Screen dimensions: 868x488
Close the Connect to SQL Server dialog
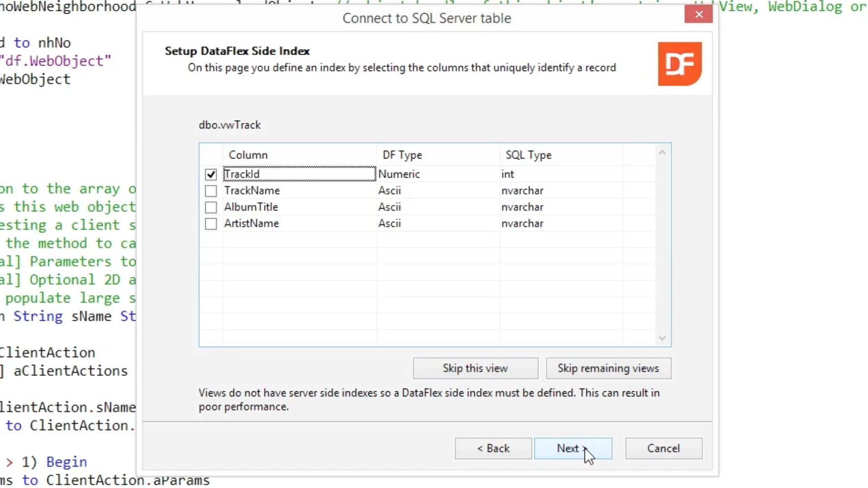[x=698, y=14]
